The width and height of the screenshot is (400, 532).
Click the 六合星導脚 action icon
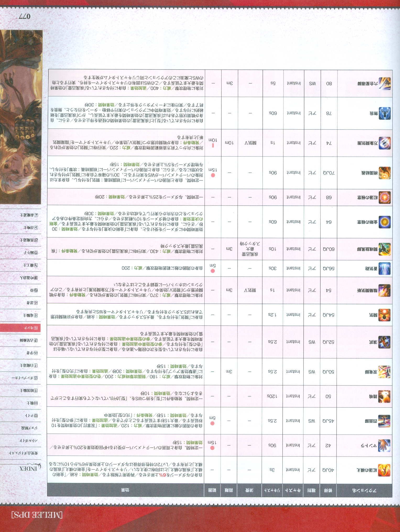(384, 84)
